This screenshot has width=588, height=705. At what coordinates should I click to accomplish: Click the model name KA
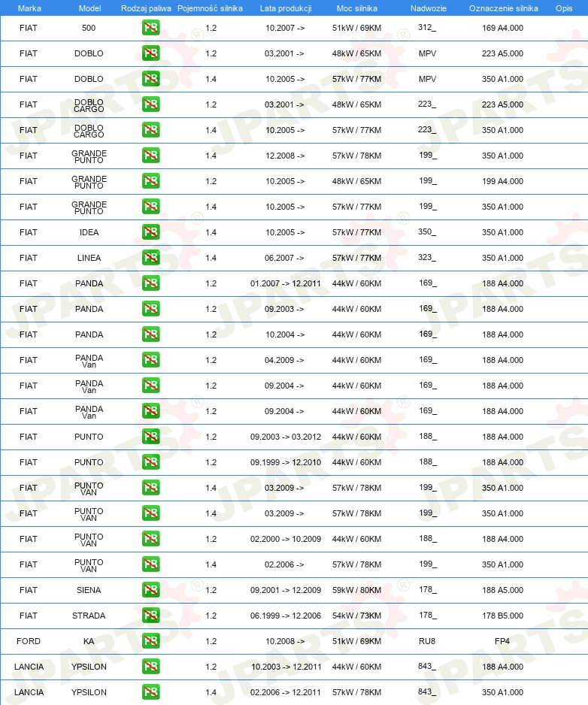point(89,641)
